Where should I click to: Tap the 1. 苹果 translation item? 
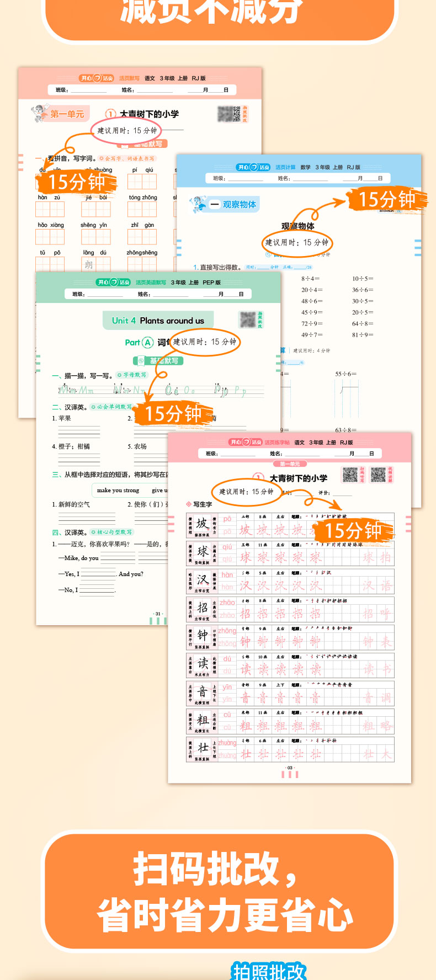click(x=62, y=418)
